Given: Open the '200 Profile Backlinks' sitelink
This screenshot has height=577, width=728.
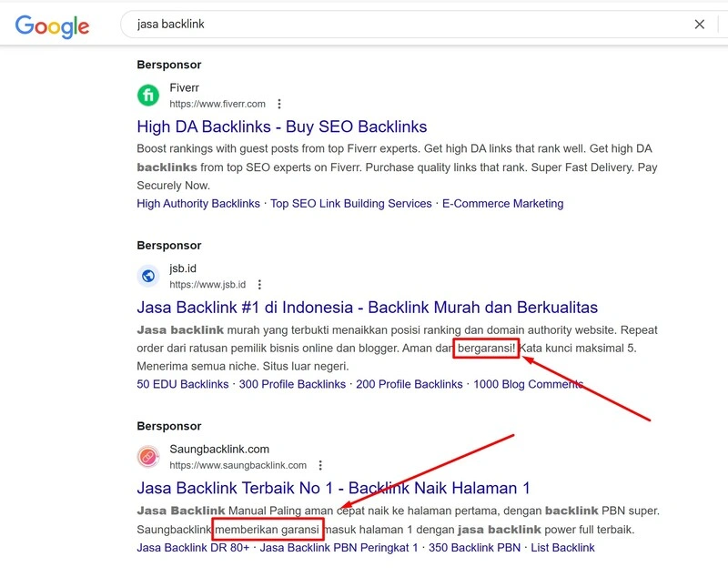Looking at the screenshot, I should pyautogui.click(x=409, y=384).
